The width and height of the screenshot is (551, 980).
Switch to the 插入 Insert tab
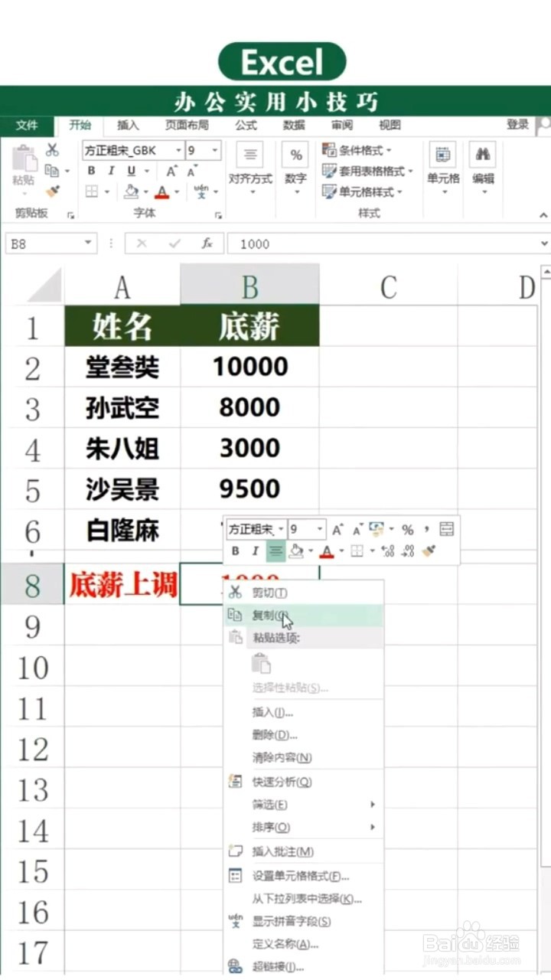pos(128,125)
